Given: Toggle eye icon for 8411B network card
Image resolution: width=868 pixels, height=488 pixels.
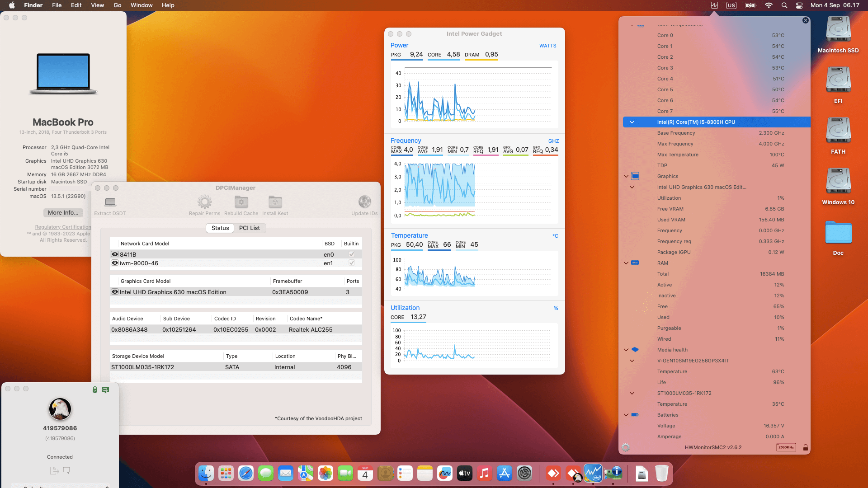Looking at the screenshot, I should 115,254.
